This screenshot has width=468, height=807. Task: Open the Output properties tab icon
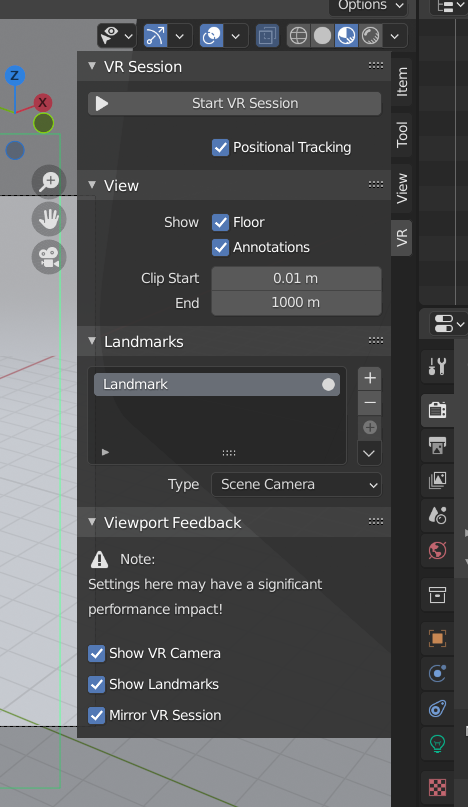point(438,445)
